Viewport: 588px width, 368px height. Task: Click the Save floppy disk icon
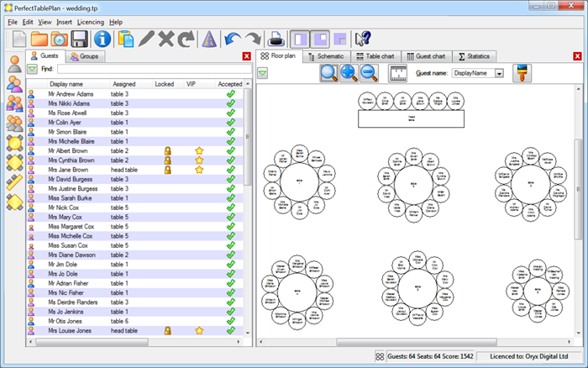(x=80, y=39)
